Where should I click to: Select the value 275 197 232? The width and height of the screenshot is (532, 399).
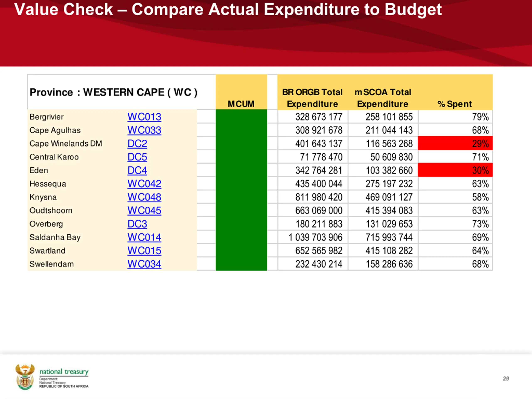click(389, 184)
